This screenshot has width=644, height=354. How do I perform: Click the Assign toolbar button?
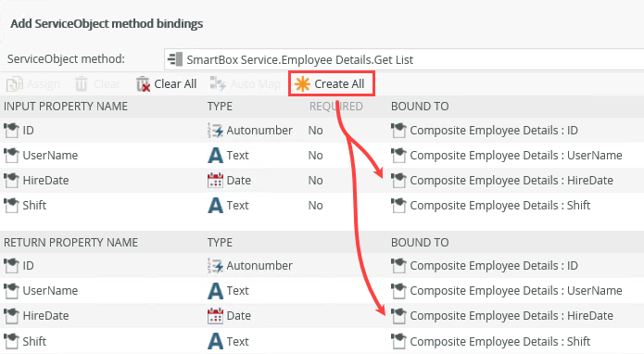coord(33,84)
